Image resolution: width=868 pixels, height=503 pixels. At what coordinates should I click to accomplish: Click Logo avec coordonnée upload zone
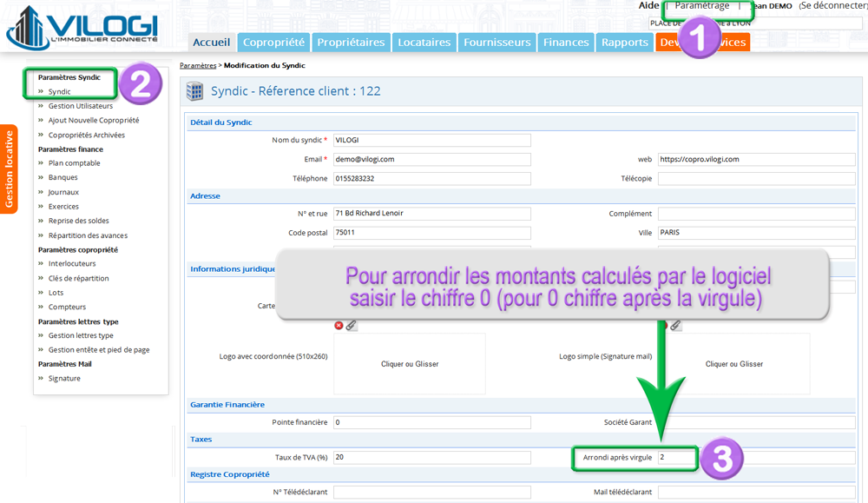coord(410,364)
